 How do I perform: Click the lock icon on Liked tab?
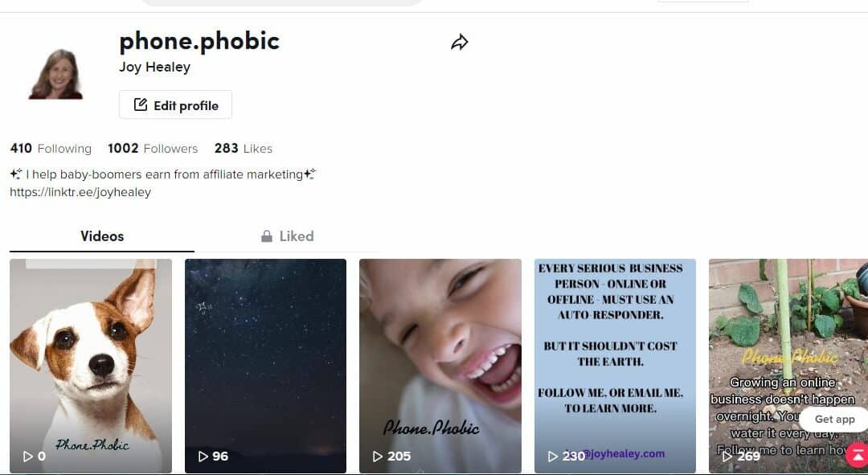pos(266,236)
